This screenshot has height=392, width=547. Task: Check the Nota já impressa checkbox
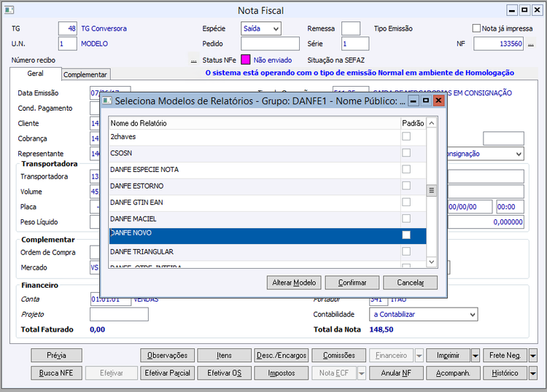tap(476, 28)
